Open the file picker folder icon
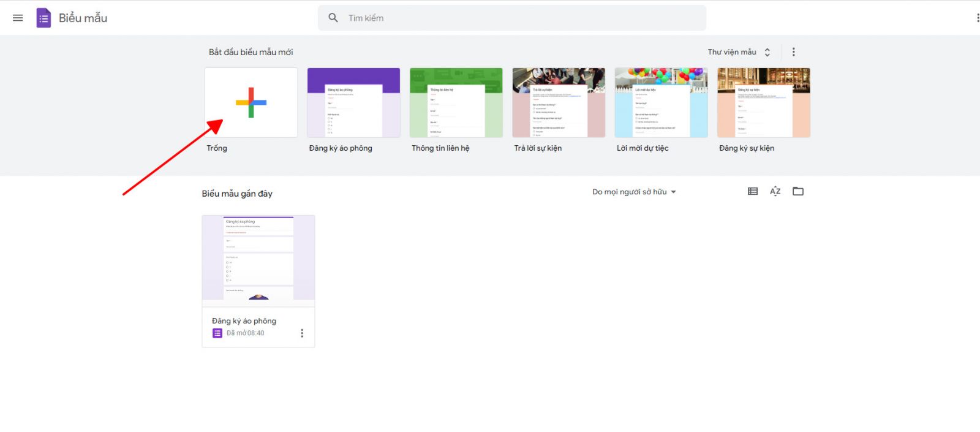Image resolution: width=980 pixels, height=432 pixels. [798, 191]
